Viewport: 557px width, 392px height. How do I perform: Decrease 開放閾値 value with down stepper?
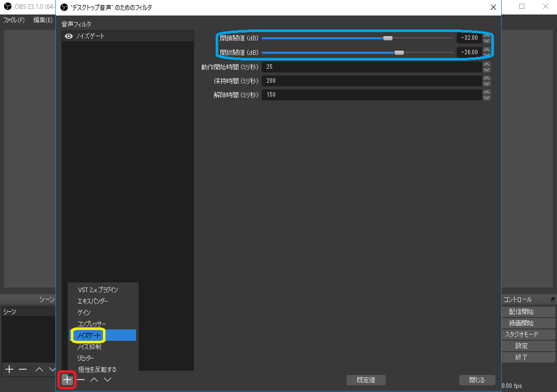[486, 55]
